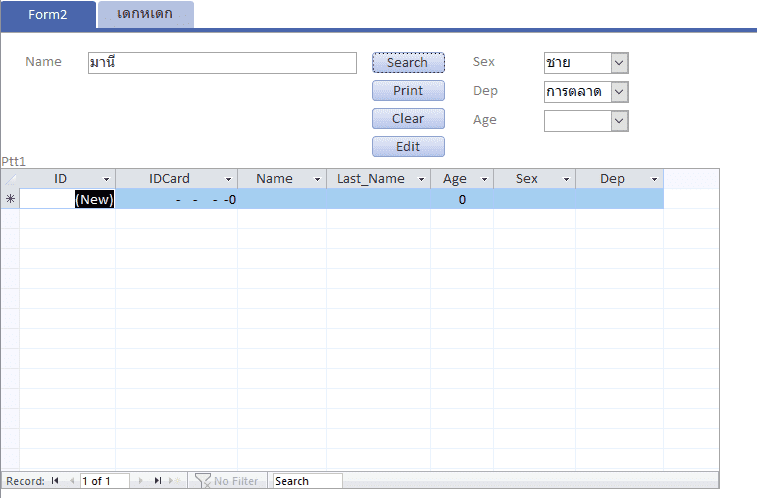Jump to last record icon
The image size is (757, 498).
(x=157, y=481)
